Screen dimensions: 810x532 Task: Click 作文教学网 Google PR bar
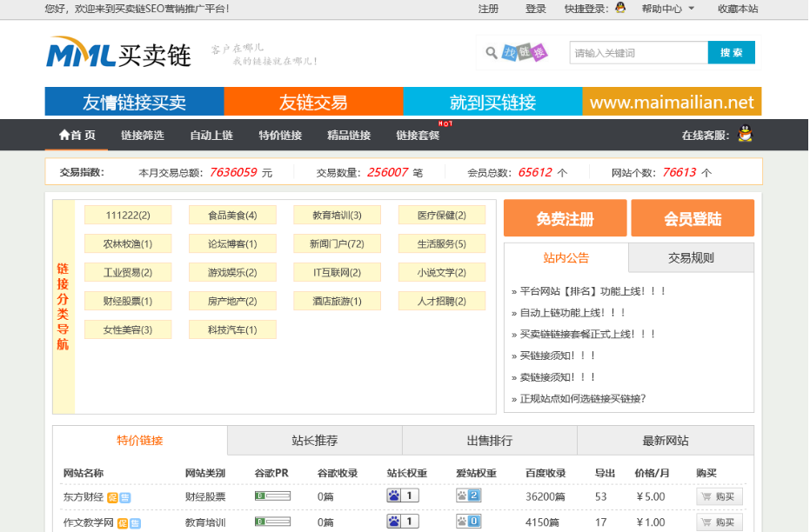(273, 522)
